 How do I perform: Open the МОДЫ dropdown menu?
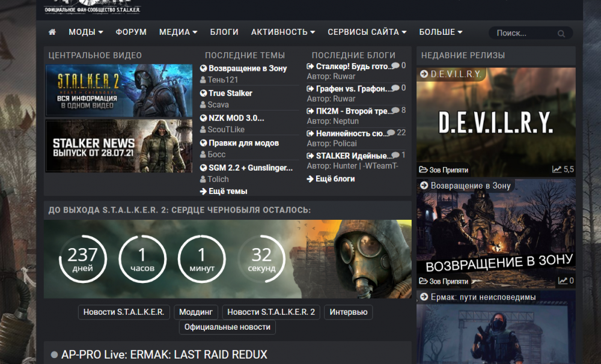coord(85,32)
